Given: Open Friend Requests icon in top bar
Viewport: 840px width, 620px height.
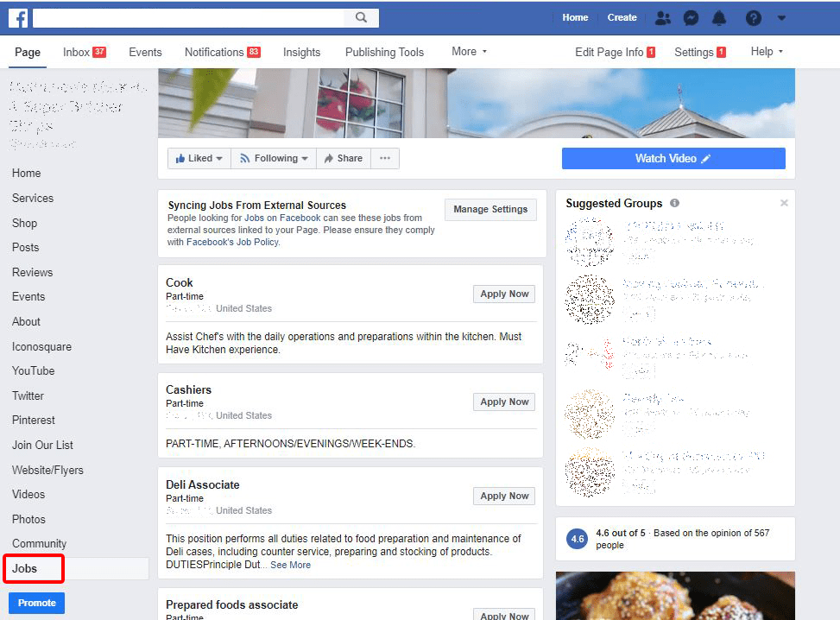Looking at the screenshot, I should click(662, 17).
